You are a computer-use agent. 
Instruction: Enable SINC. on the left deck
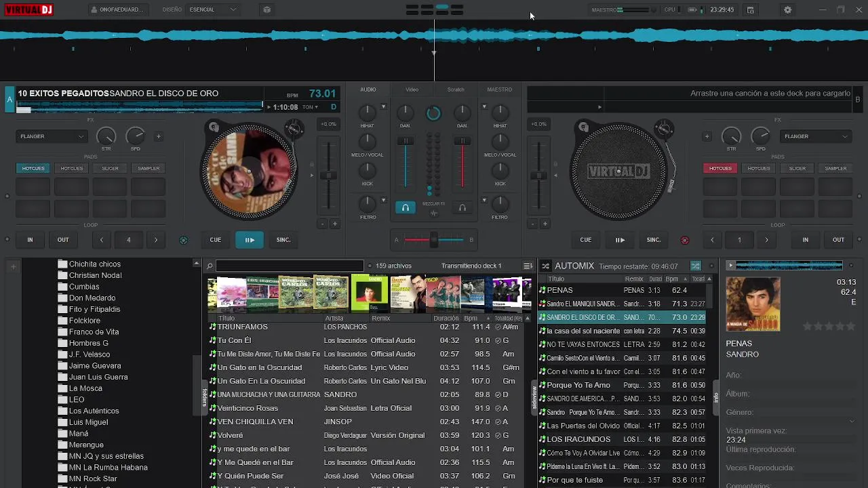(x=283, y=239)
